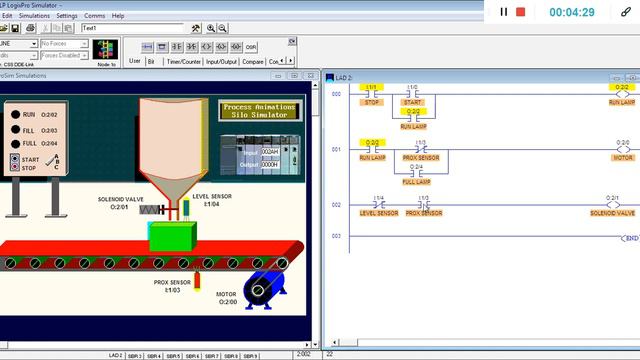Open the edits dropdown below mode
The height and width of the screenshot is (360, 640).
coord(33,55)
